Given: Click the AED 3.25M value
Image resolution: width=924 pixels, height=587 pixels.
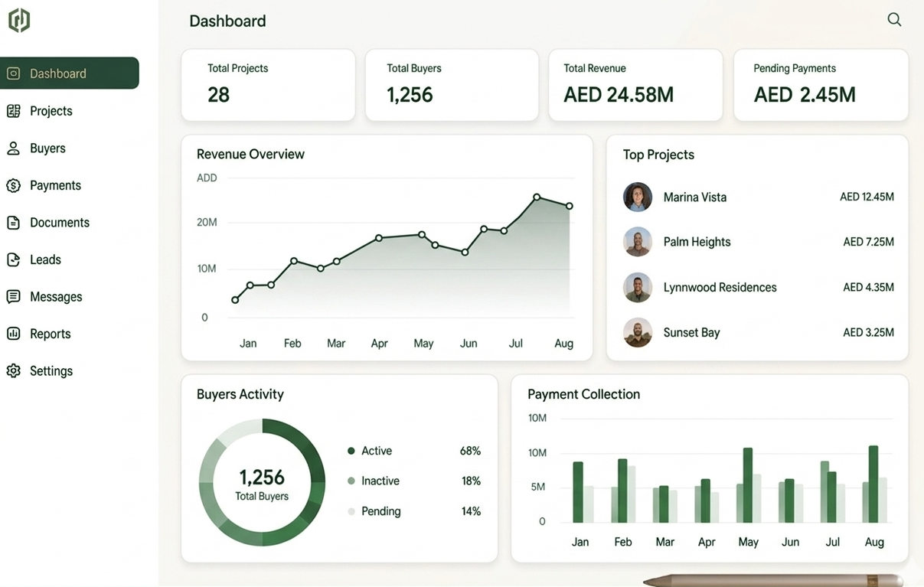Looking at the screenshot, I should [868, 333].
